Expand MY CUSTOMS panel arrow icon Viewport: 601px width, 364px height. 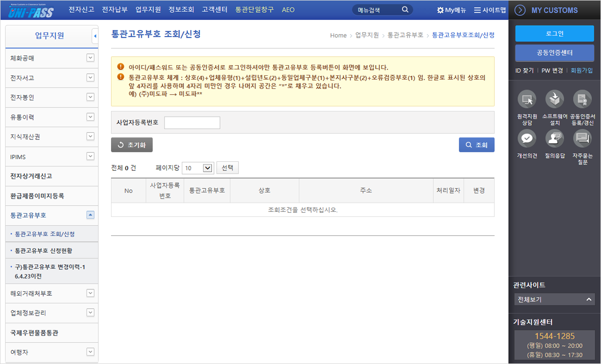520,10
